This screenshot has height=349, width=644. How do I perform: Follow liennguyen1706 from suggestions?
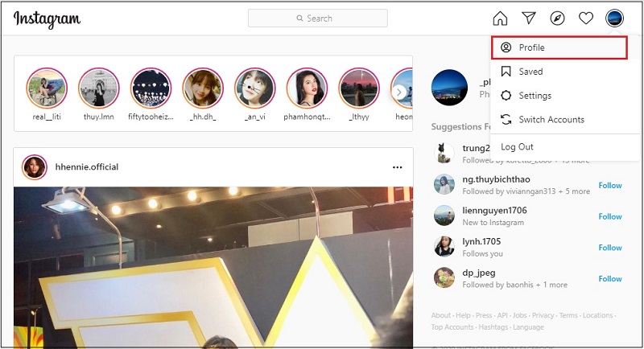point(609,216)
